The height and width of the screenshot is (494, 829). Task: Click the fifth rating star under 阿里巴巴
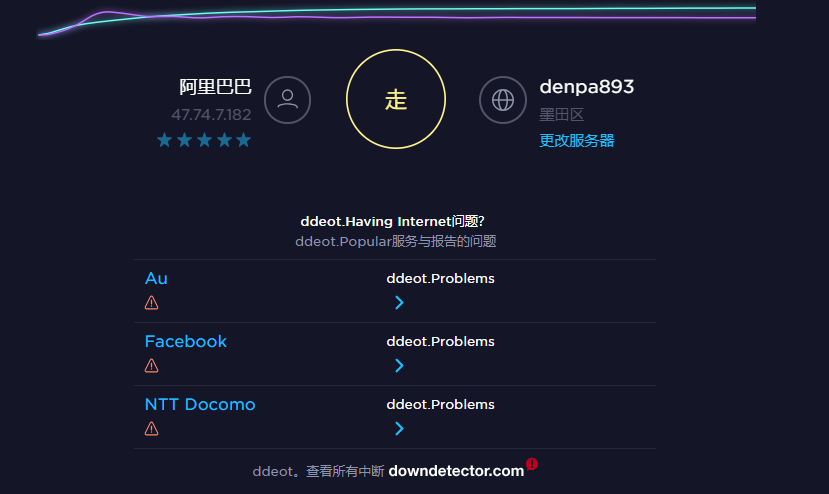(x=243, y=140)
